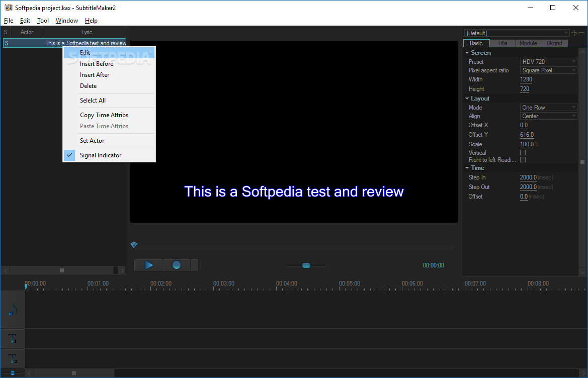Click the audio note track icon
The image size is (588, 378).
[13, 310]
